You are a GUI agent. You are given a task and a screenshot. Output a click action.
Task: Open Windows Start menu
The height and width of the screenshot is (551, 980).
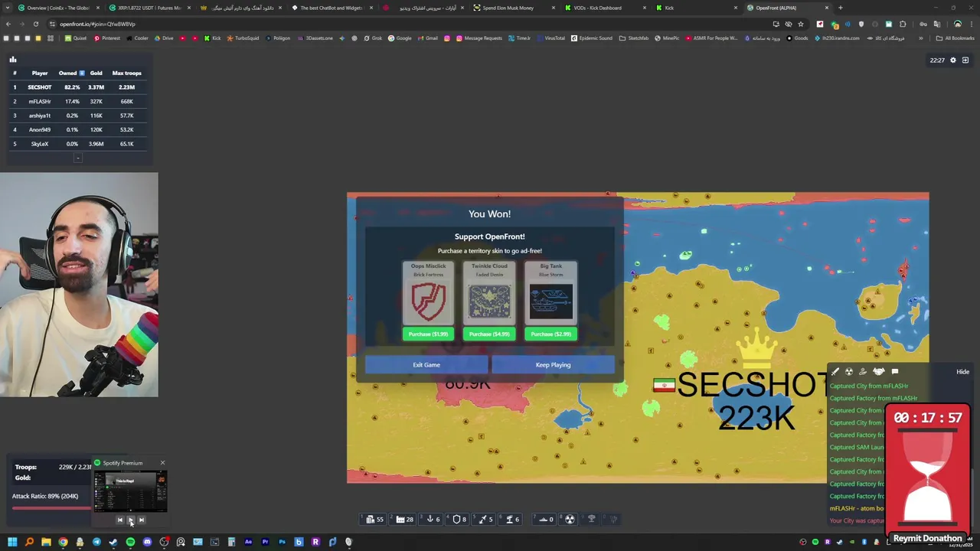pos(12,543)
